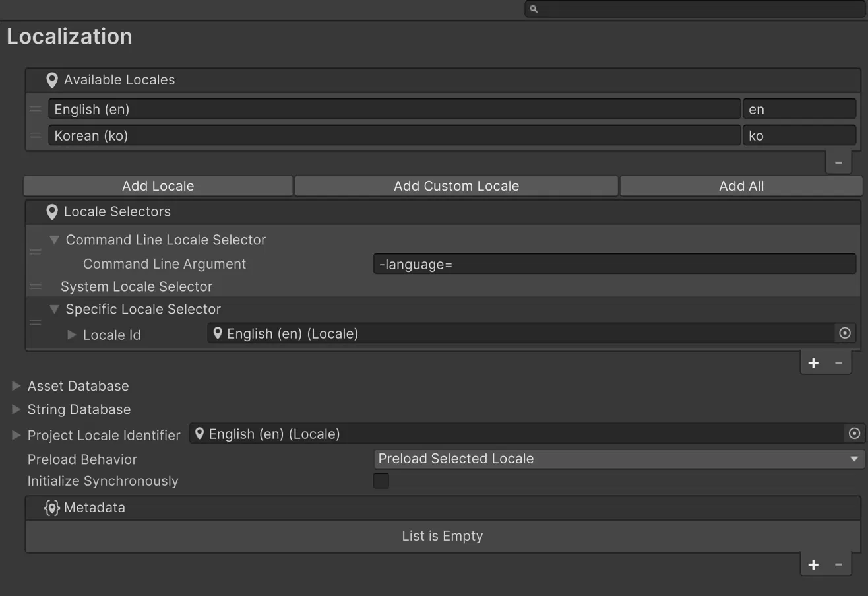Edit the Command Line Argument field
The image size is (868, 596).
615,264
